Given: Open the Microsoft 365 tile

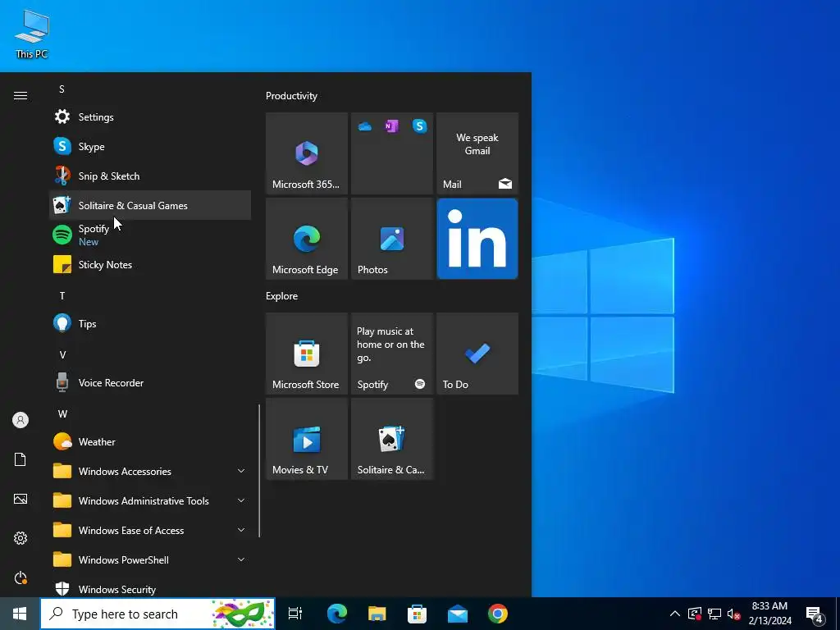Looking at the screenshot, I should click(307, 153).
